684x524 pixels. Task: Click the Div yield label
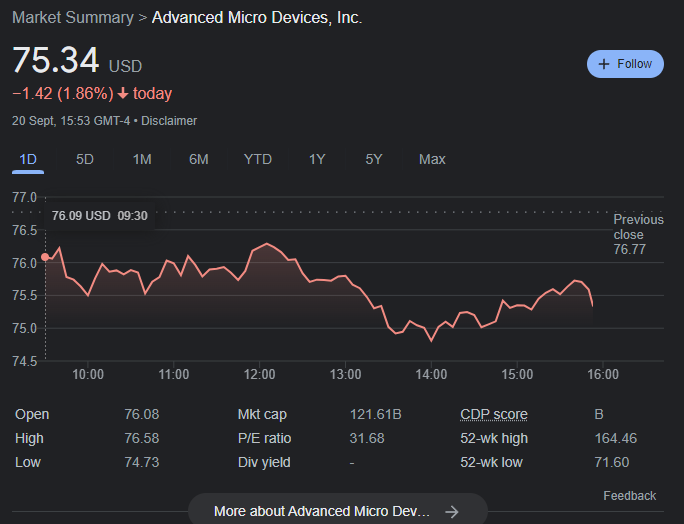click(x=264, y=462)
